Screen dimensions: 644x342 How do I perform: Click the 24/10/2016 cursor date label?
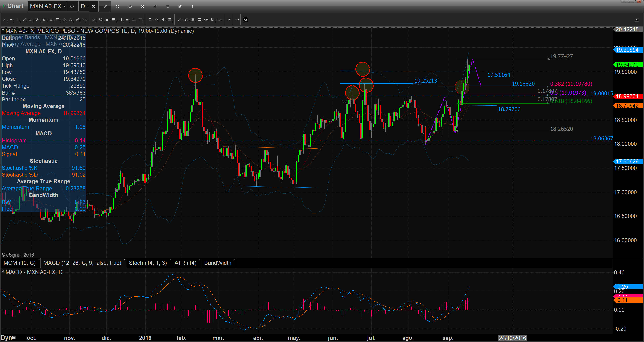[x=513, y=338]
